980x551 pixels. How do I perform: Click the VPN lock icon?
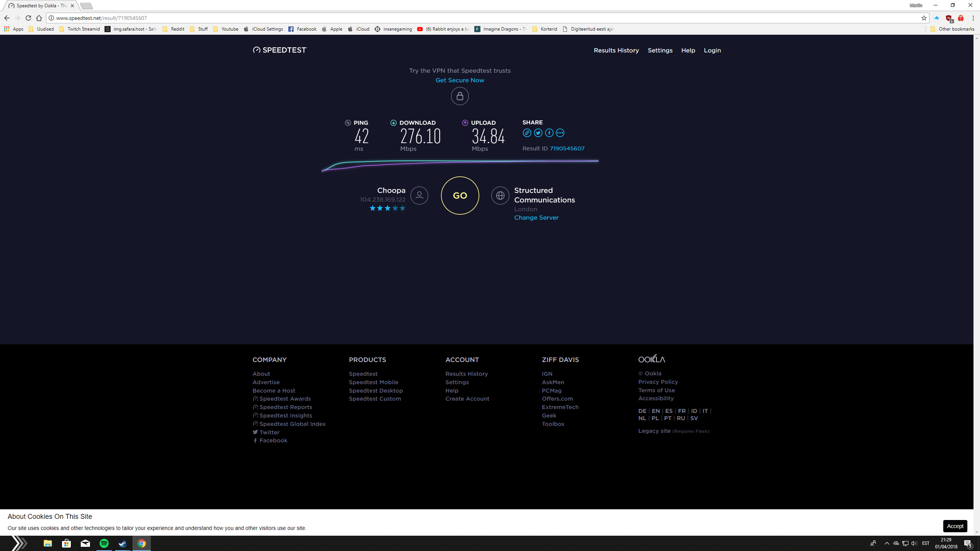coord(460,96)
